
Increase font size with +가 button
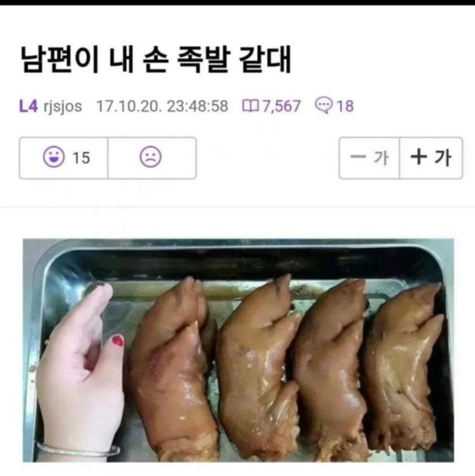coord(431,158)
